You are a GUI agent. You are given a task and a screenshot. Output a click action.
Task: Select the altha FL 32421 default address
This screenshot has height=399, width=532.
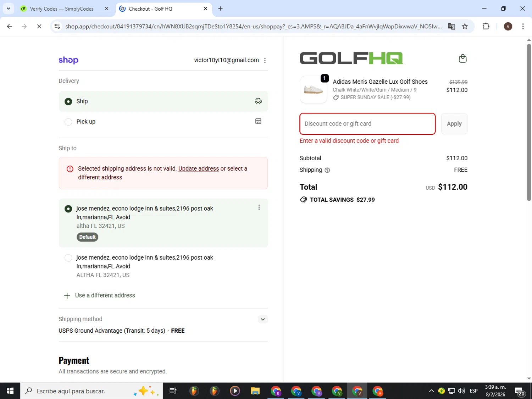[163, 223]
